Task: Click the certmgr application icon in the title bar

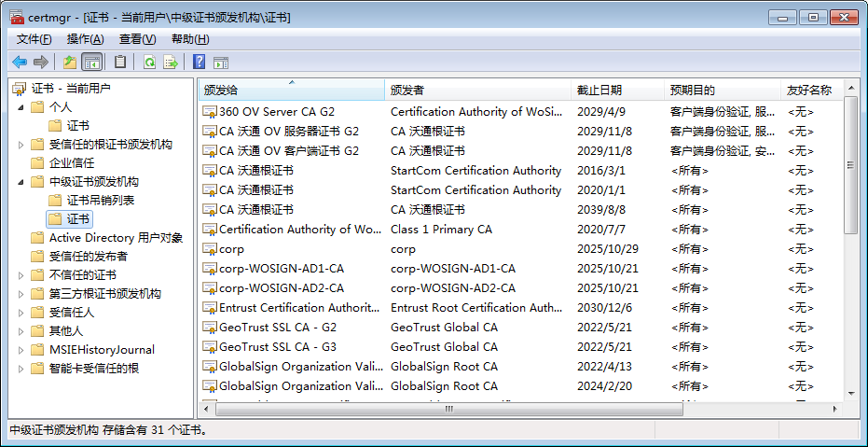Action: point(18,17)
